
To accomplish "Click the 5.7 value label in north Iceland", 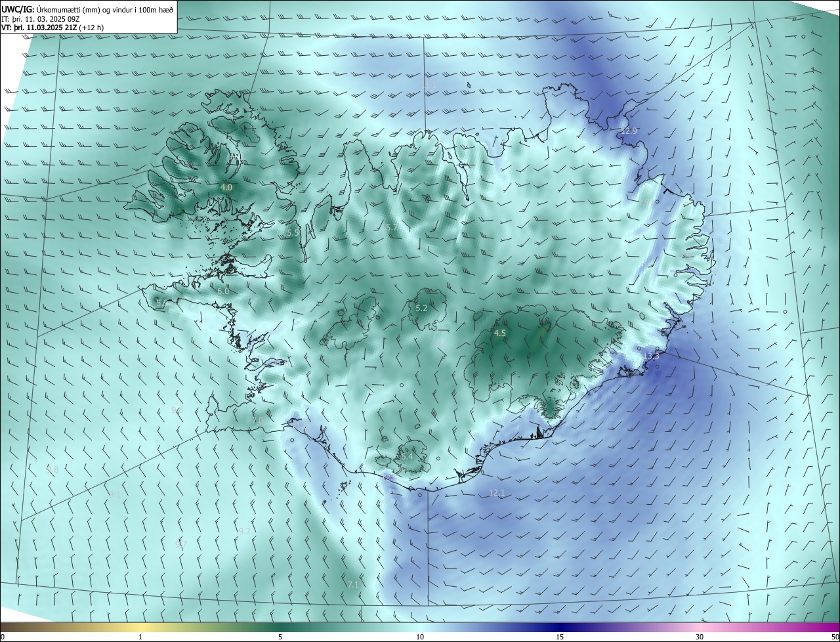I will click(390, 227).
